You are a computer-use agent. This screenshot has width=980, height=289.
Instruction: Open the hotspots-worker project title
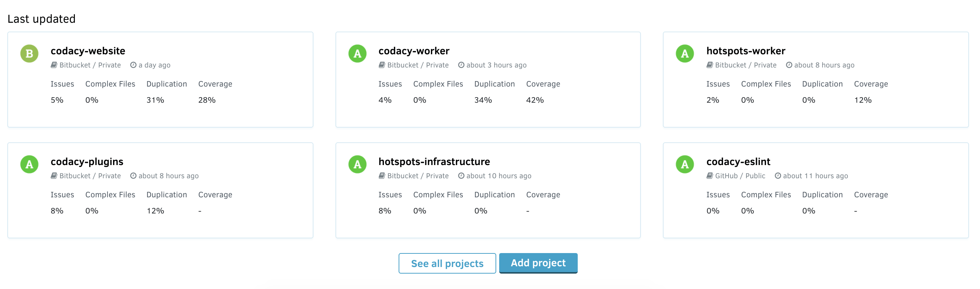(x=746, y=51)
